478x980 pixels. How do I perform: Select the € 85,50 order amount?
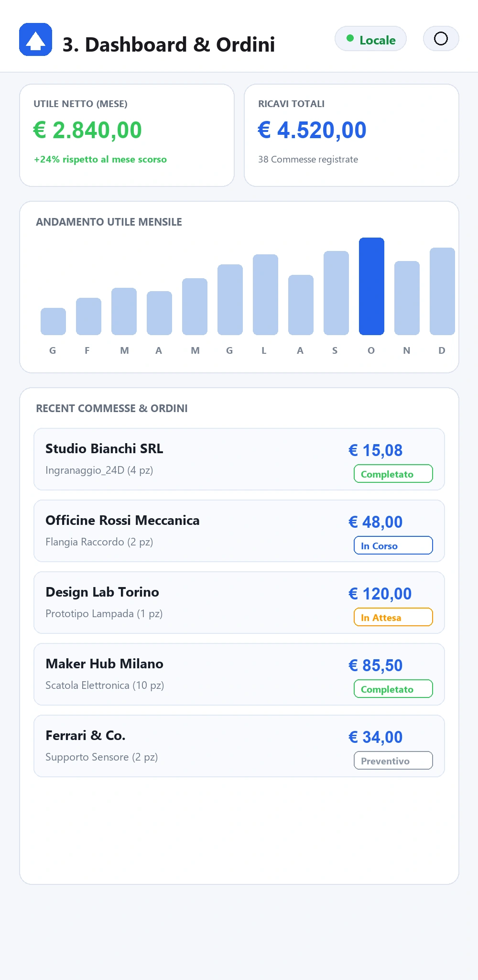pyautogui.click(x=375, y=665)
